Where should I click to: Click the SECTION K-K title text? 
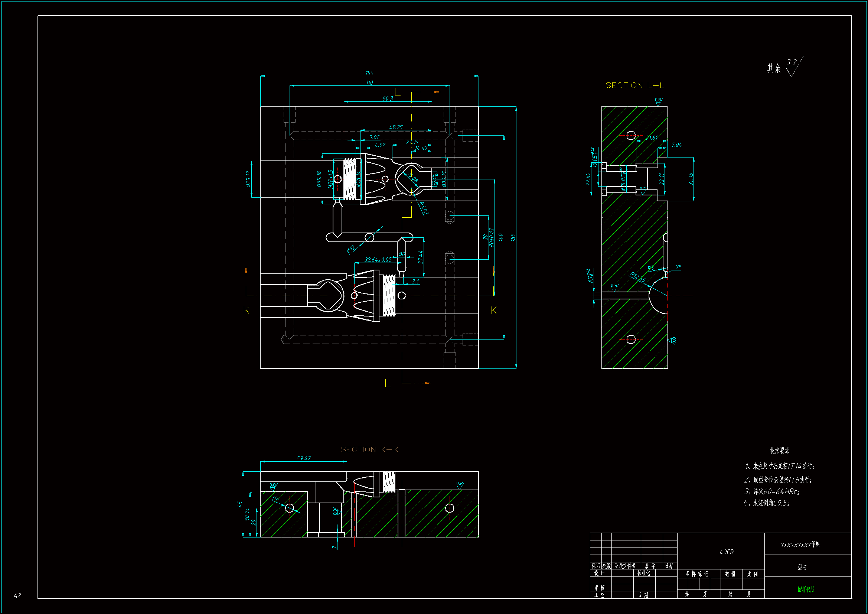(x=369, y=449)
